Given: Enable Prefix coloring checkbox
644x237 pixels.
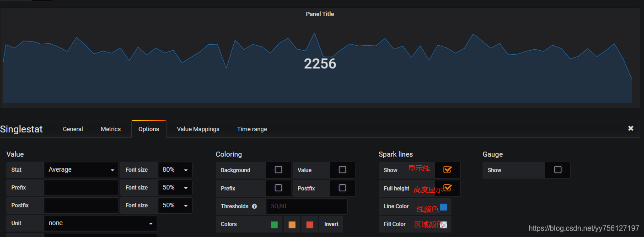Looking at the screenshot, I should tap(278, 188).
